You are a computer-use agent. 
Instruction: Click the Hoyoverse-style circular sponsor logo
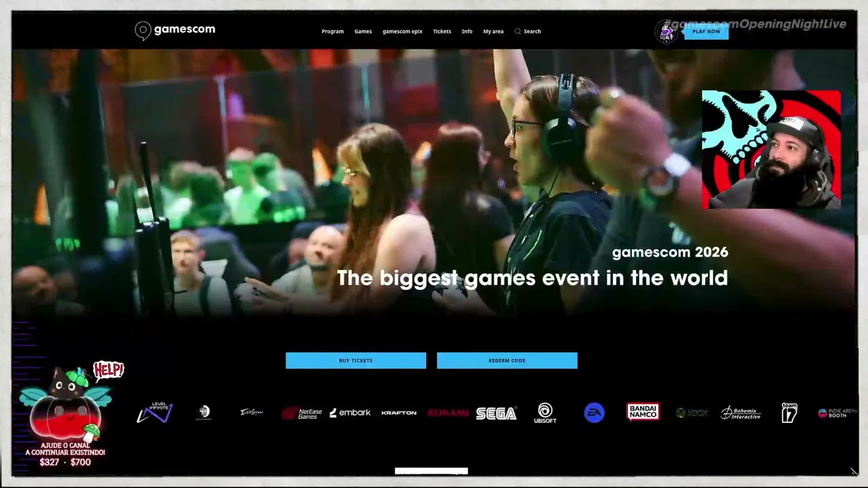(x=204, y=413)
